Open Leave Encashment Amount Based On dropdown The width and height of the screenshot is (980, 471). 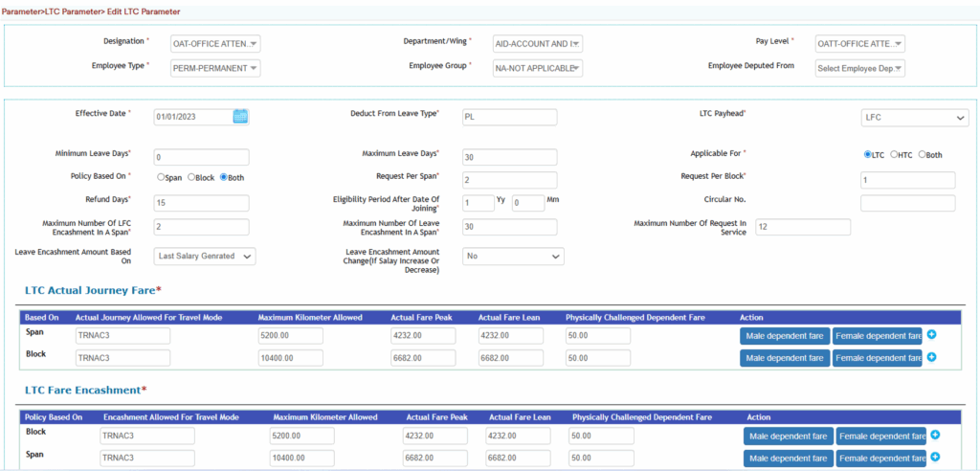205,257
